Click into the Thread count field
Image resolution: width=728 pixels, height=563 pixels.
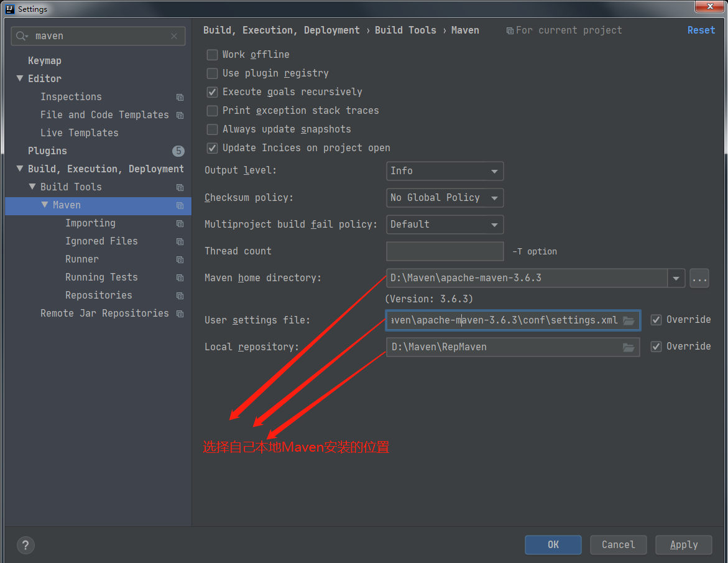[445, 251]
